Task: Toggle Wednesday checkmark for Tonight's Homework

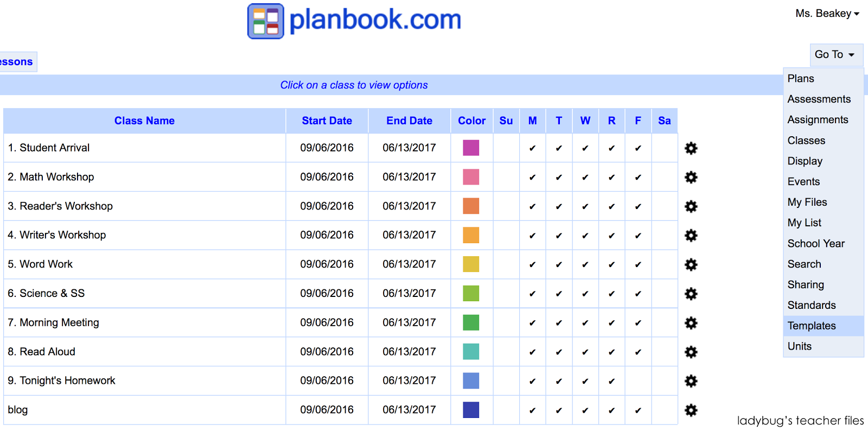Action: [585, 381]
